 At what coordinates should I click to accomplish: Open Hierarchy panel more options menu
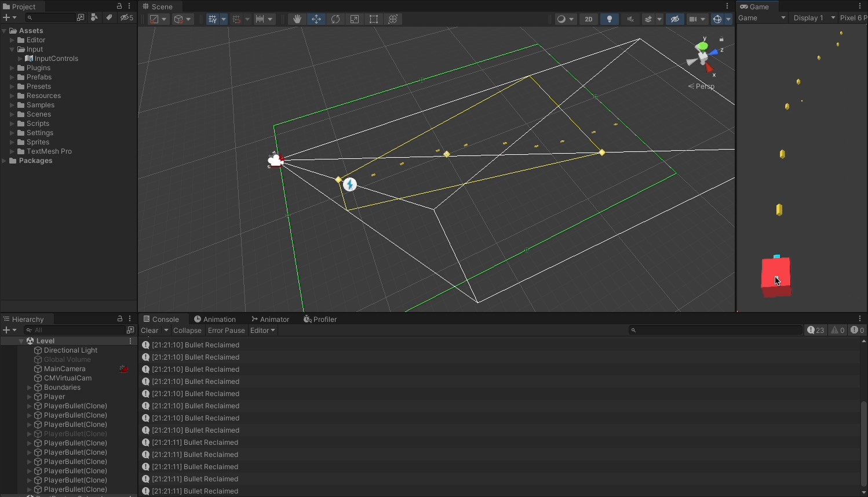pos(130,319)
